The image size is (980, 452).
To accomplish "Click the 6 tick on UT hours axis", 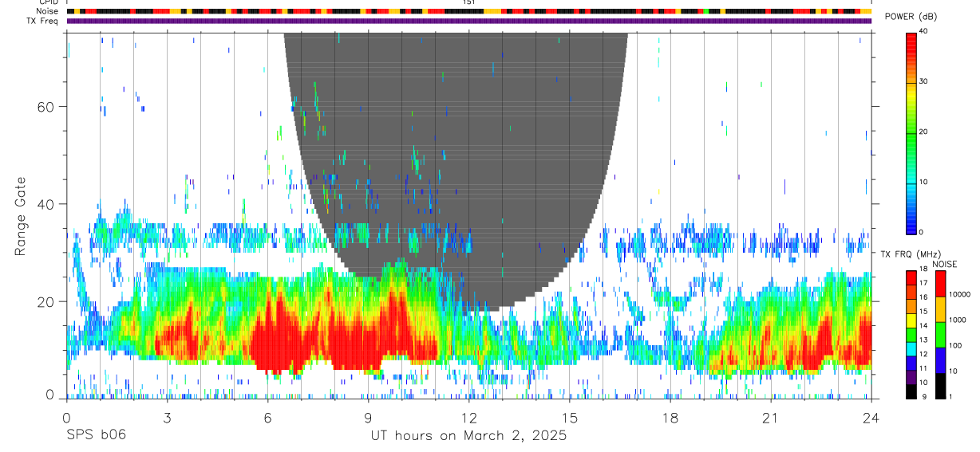I will pyautogui.click(x=268, y=417).
